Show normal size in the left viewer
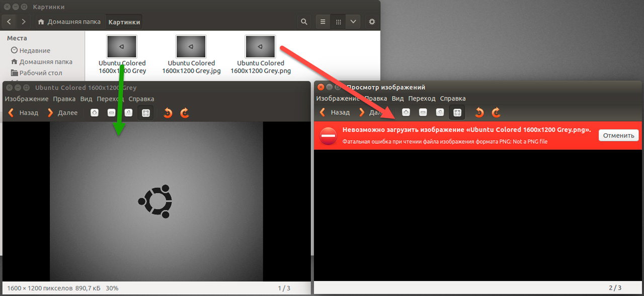The height and width of the screenshot is (296, 644). [x=129, y=113]
